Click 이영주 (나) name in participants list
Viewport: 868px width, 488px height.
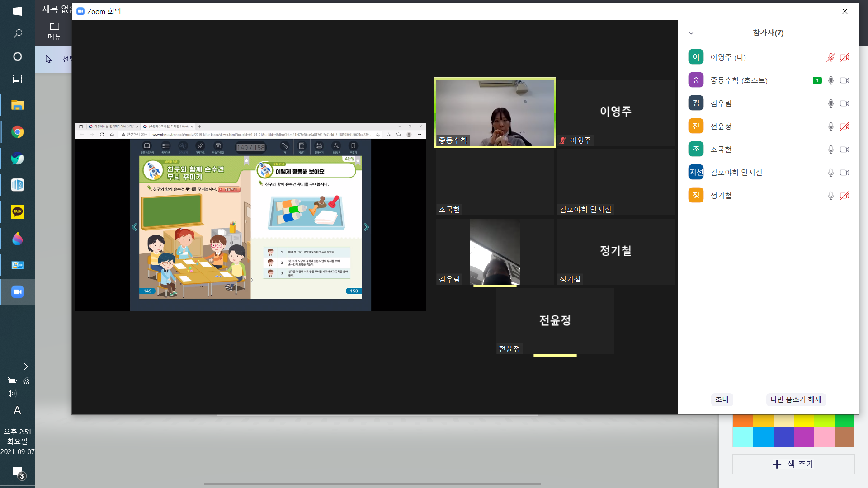728,57
